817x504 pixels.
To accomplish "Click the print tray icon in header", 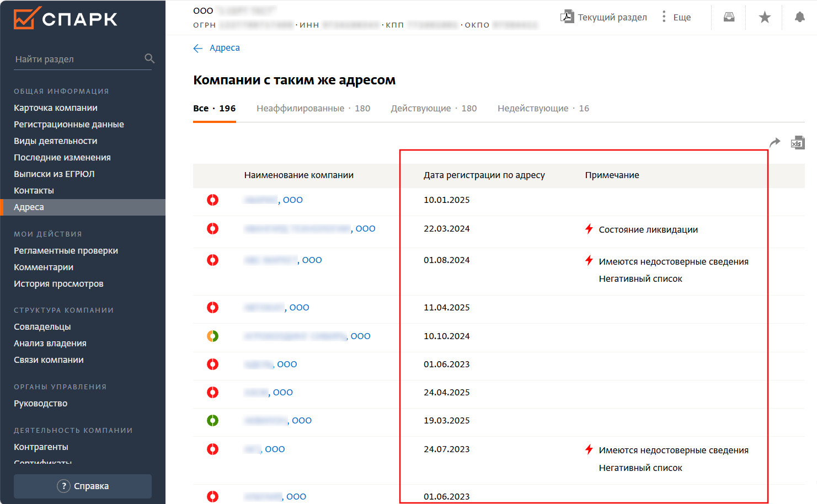I will (729, 18).
